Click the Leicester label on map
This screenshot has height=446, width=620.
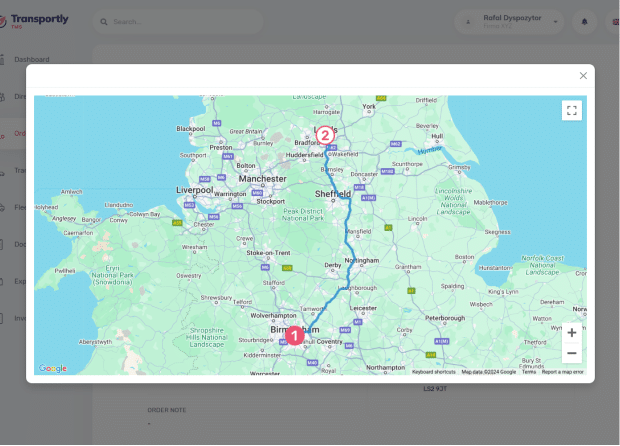point(363,308)
